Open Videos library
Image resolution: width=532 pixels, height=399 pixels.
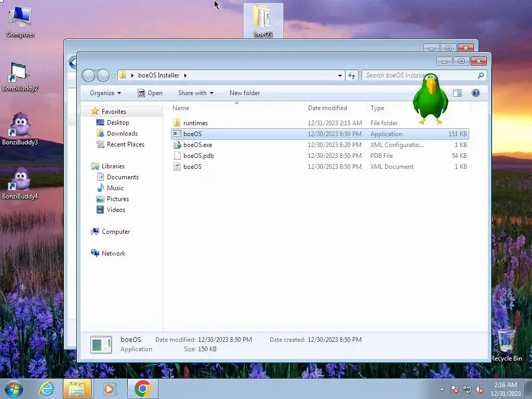116,210
